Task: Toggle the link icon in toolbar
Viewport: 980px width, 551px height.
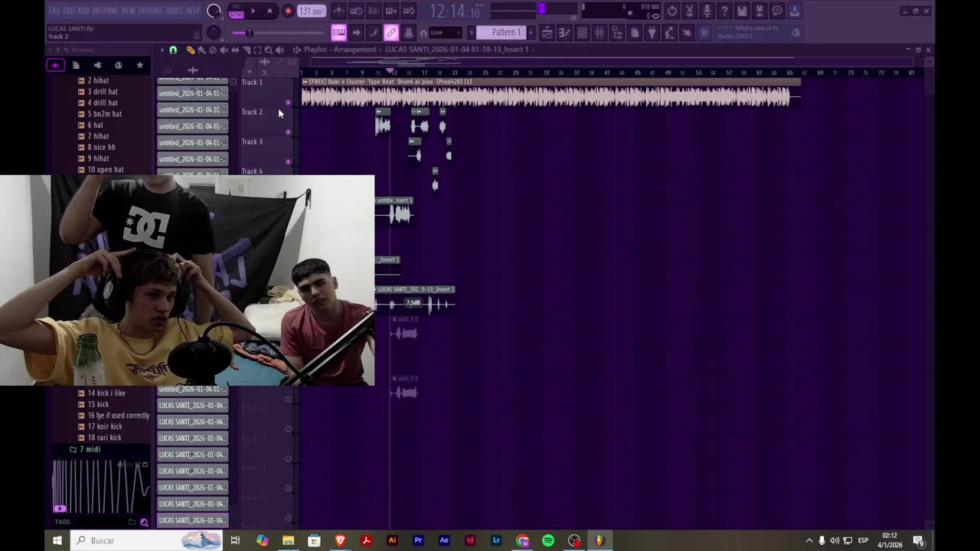Action: pos(391,32)
